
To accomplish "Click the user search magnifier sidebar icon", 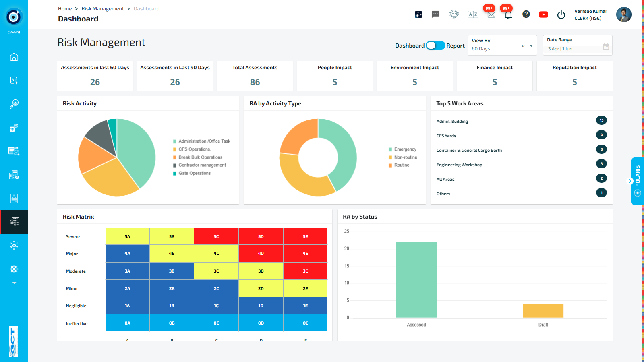I will (14, 104).
